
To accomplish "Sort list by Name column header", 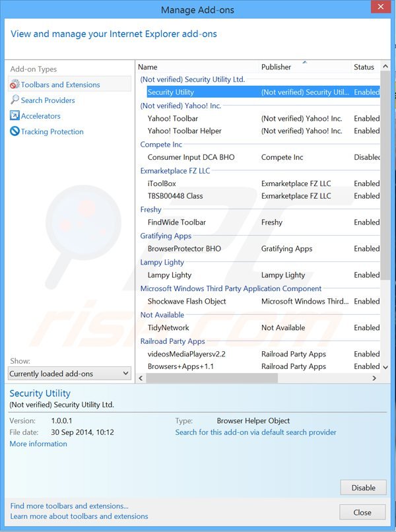I will coord(148,67).
